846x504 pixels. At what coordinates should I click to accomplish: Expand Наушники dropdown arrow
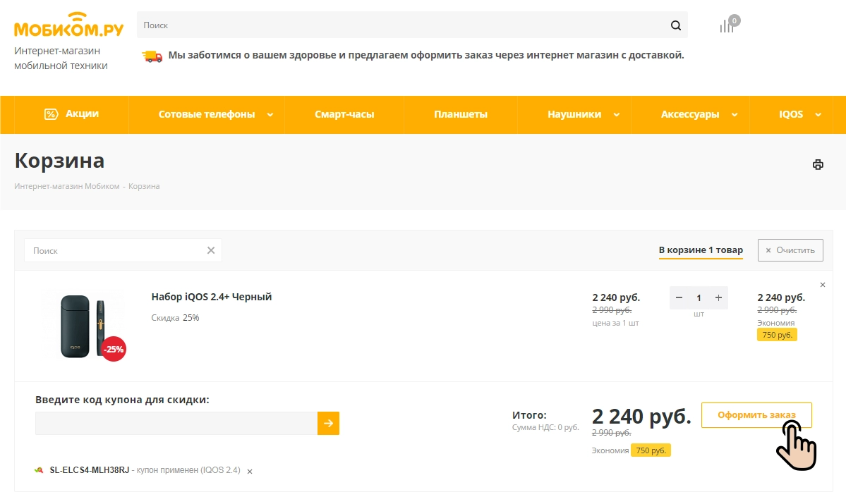(617, 115)
